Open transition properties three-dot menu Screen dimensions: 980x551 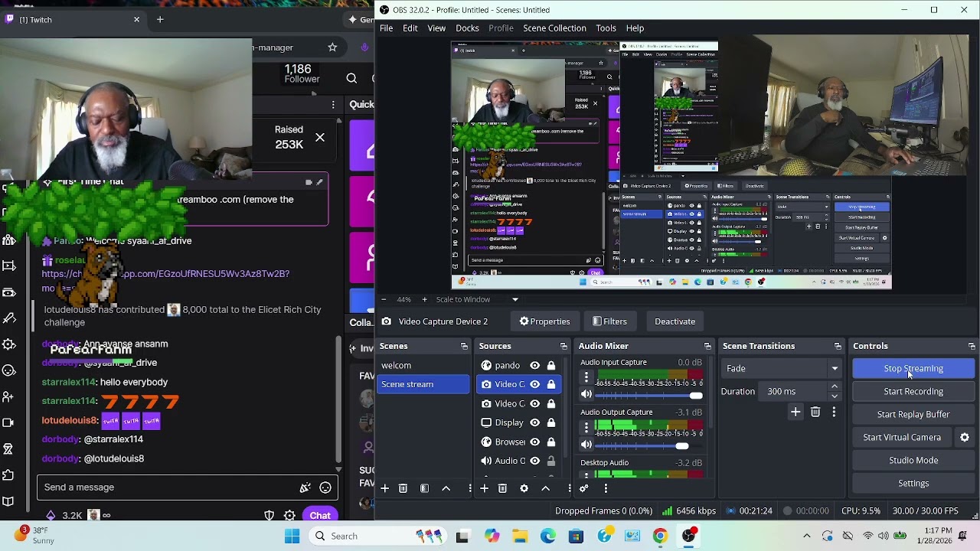tap(834, 412)
